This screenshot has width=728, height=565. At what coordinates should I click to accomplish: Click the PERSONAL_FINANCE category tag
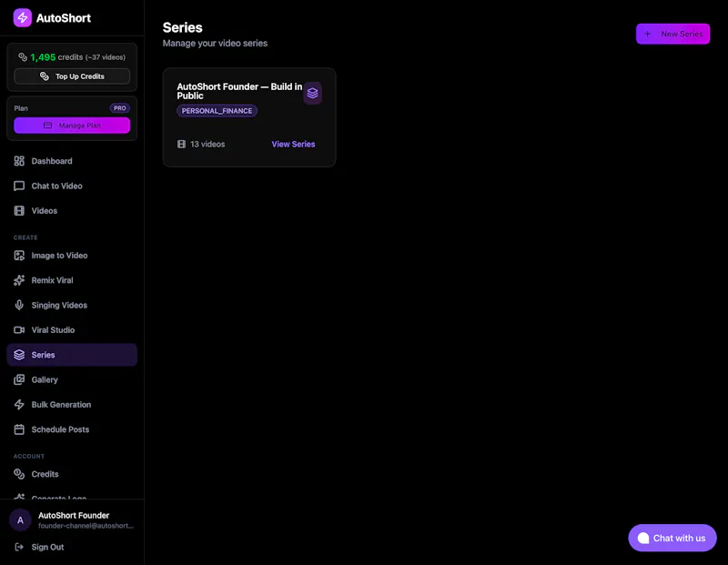[x=217, y=111]
